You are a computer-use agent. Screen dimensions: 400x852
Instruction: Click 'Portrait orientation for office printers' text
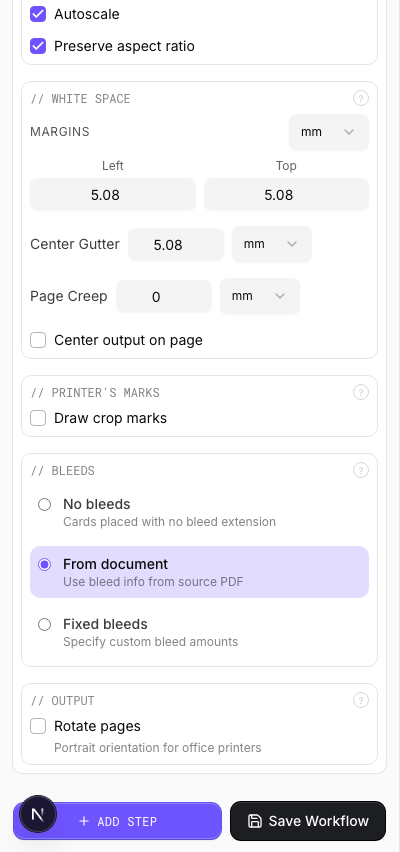pyautogui.click(x=158, y=748)
